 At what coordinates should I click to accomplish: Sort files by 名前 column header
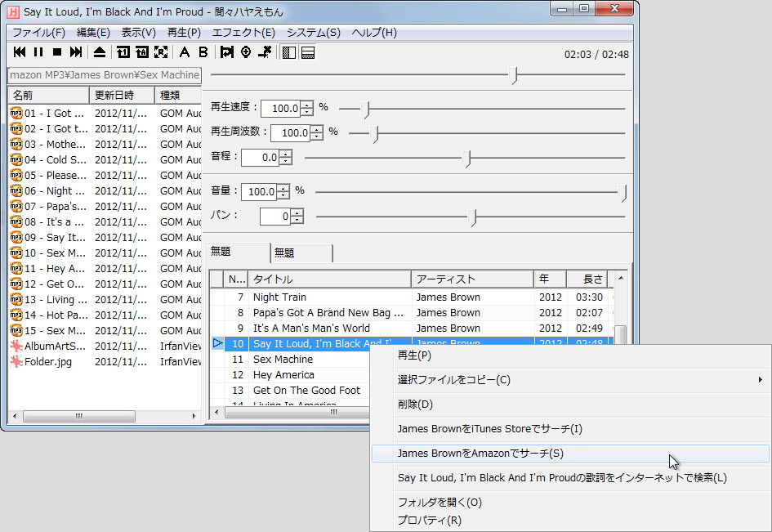pos(48,95)
